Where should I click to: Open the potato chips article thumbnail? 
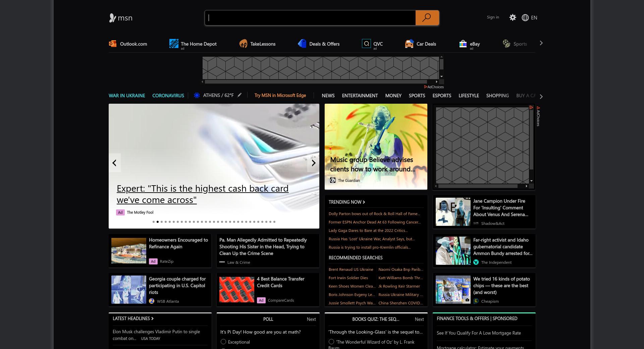453,290
